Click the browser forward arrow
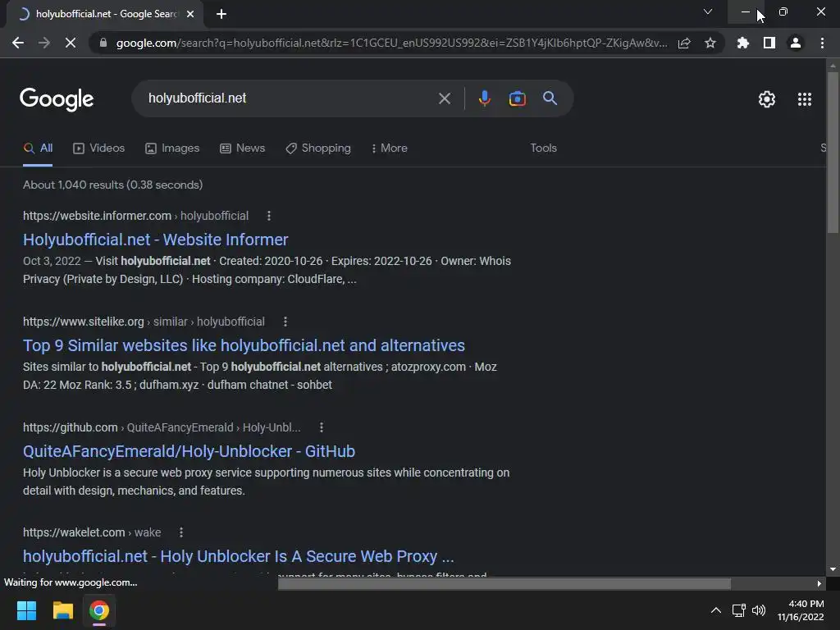 click(44, 43)
